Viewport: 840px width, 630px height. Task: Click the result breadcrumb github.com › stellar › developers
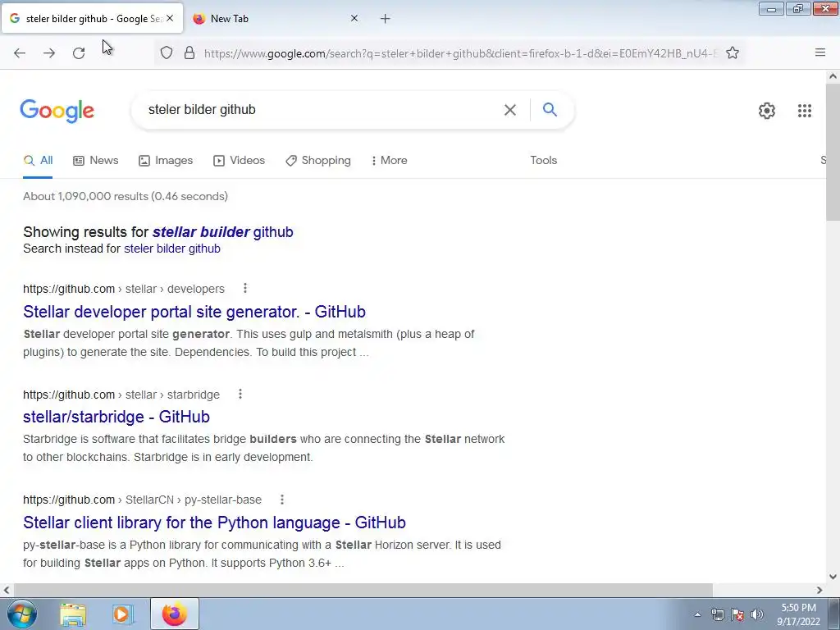(124, 289)
